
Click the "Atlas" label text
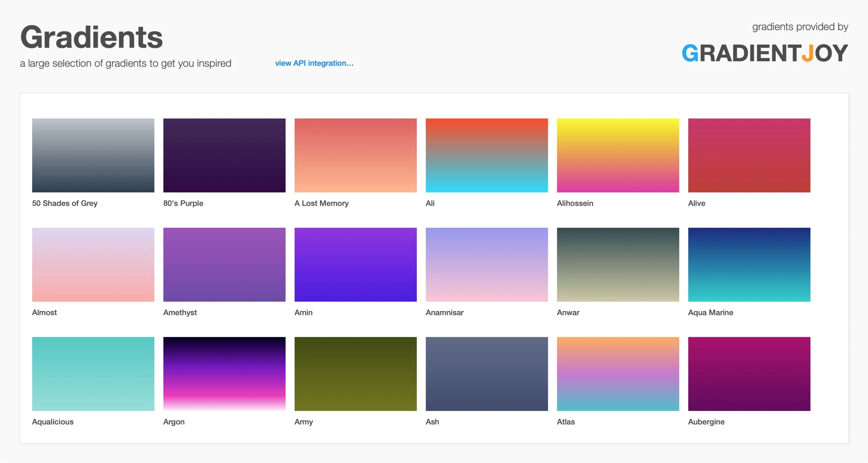[x=565, y=422]
